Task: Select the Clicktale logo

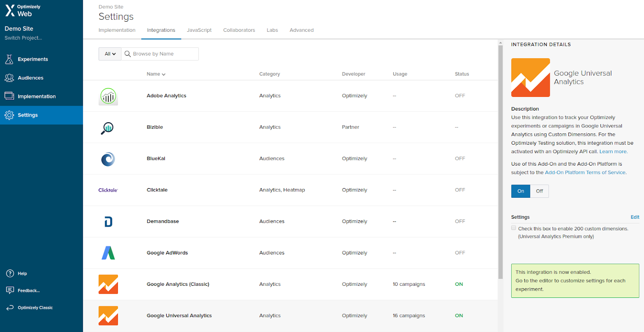Action: (108, 190)
